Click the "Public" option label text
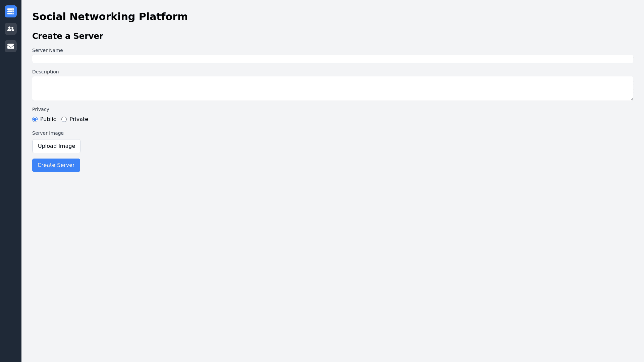 coord(48,119)
